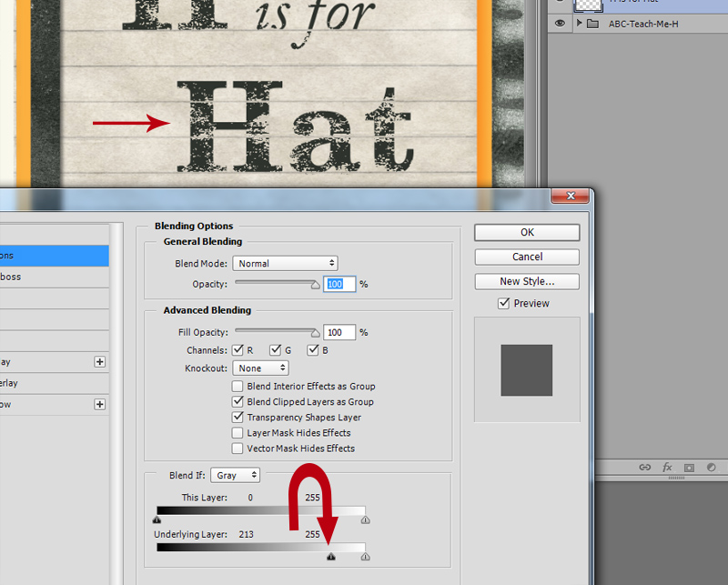Open the Knockout dropdown
This screenshot has height=585, width=728.
pos(260,368)
